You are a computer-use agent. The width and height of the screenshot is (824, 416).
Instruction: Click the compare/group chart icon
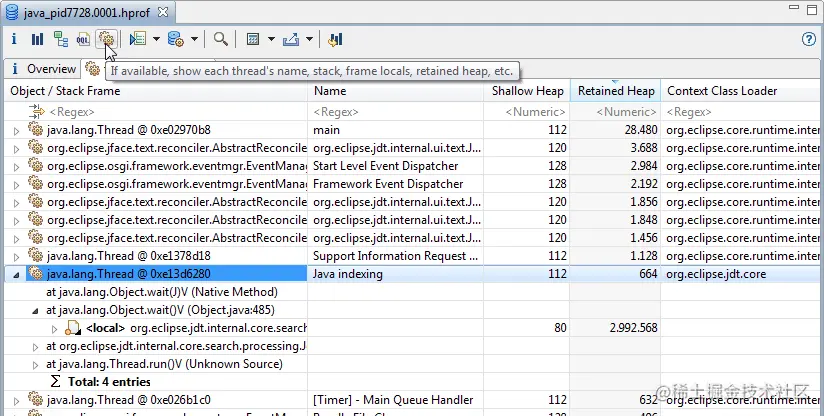pyautogui.click(x=335, y=39)
